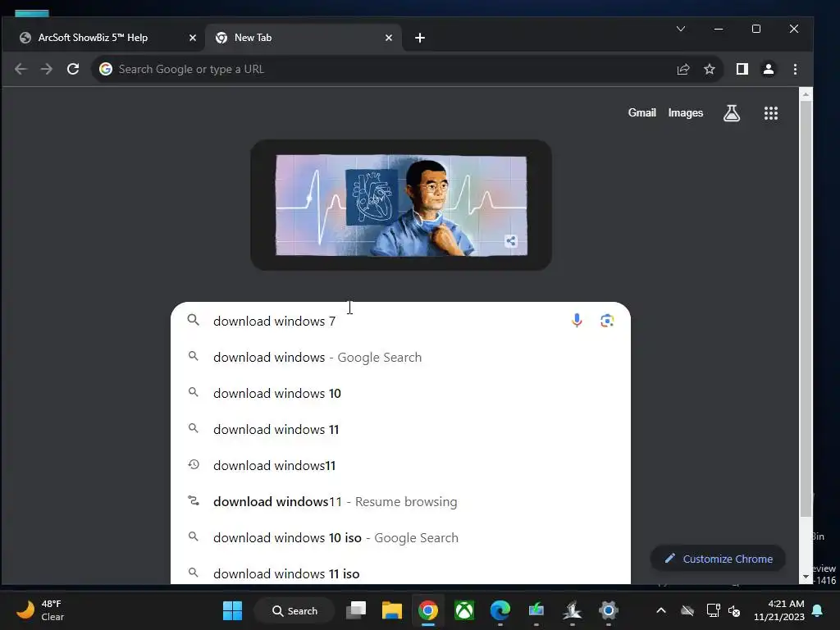Open Search Labs flask icon

coord(732,113)
